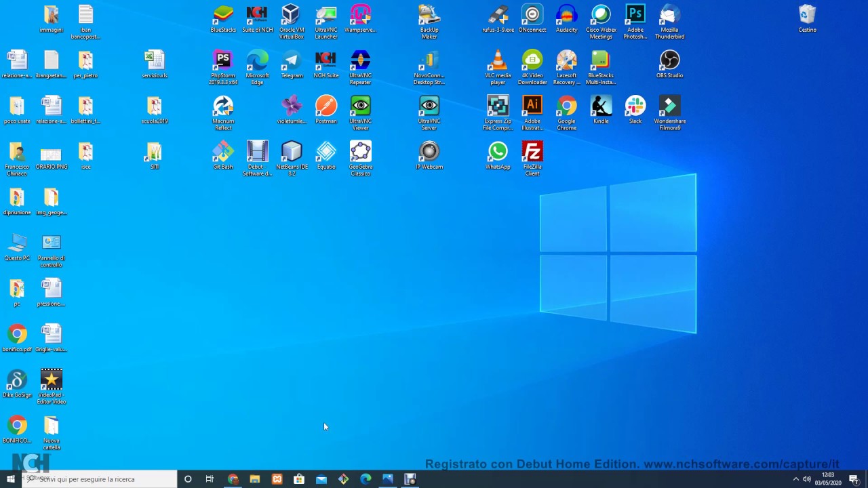Open GeoGebra Classico icon
This screenshot has height=488, width=868.
[x=360, y=158]
